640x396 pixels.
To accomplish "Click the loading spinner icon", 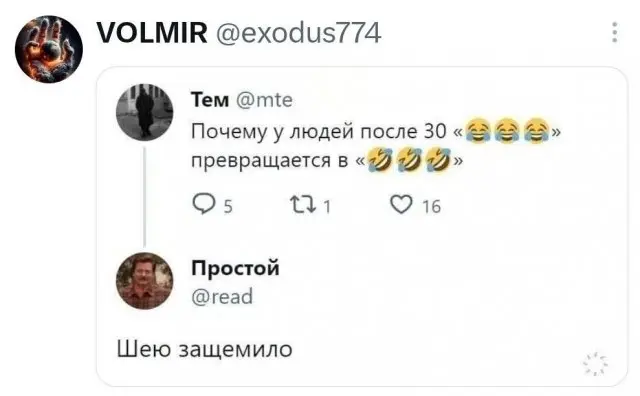I will 595,363.
